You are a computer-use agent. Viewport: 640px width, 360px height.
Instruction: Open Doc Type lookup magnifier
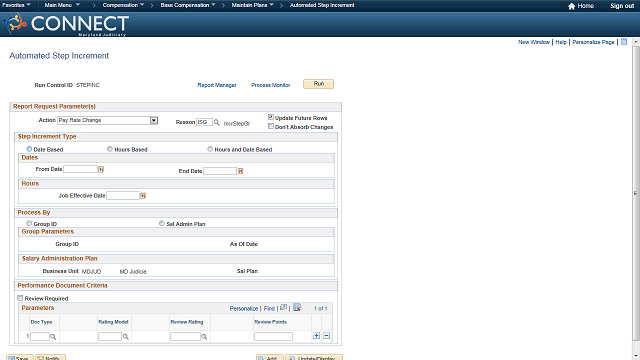click(53, 337)
